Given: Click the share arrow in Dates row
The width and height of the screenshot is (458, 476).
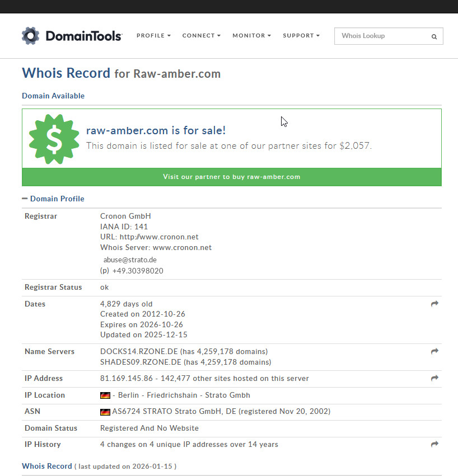Looking at the screenshot, I should [434, 304].
